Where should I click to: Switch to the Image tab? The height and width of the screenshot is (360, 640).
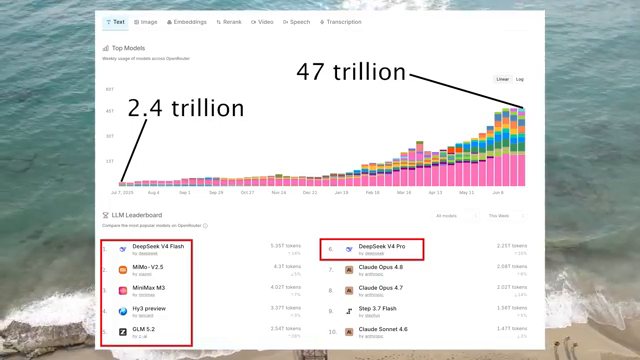point(146,22)
